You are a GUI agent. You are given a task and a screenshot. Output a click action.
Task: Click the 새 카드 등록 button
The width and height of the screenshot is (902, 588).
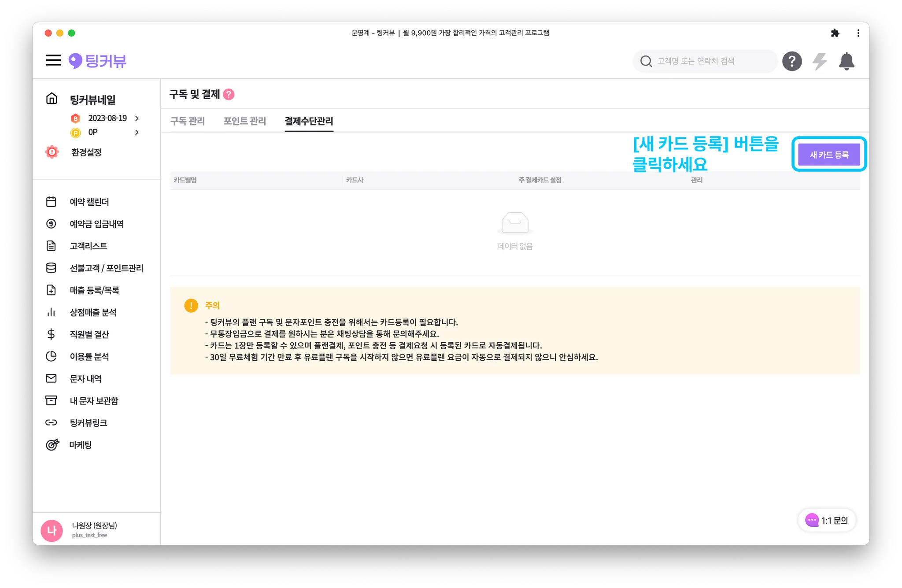coord(828,155)
